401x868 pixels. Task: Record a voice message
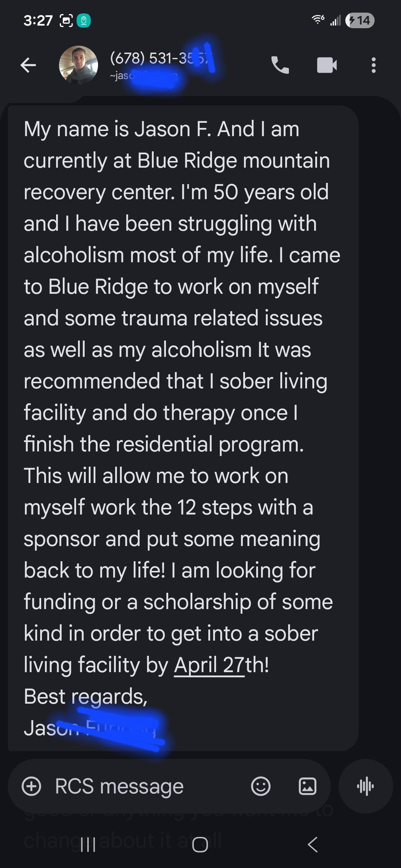point(365,786)
